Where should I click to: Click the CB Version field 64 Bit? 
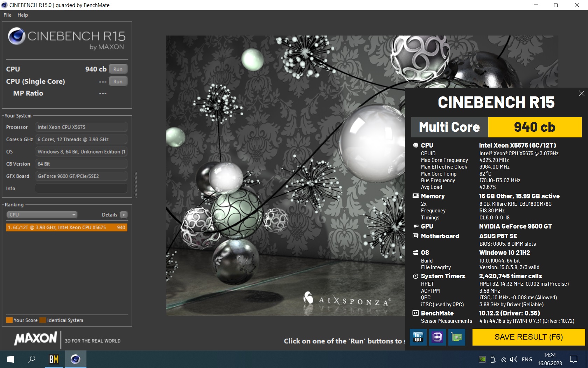(81, 164)
